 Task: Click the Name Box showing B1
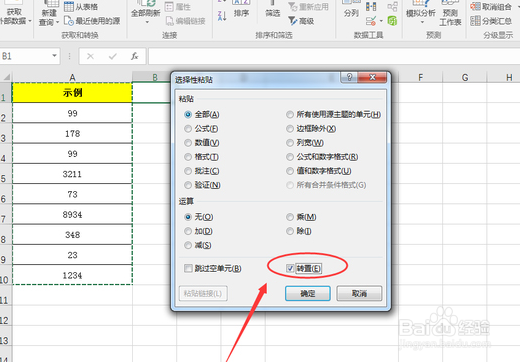point(26,56)
